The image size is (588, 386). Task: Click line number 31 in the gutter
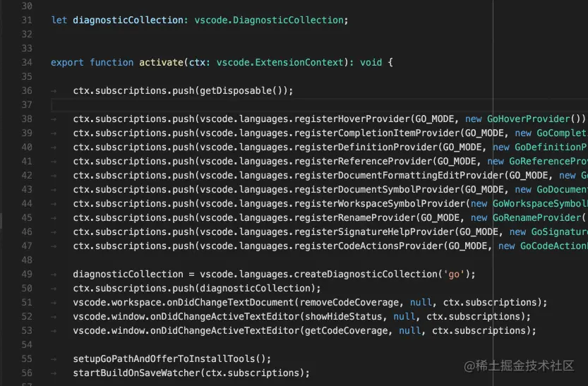coord(27,20)
